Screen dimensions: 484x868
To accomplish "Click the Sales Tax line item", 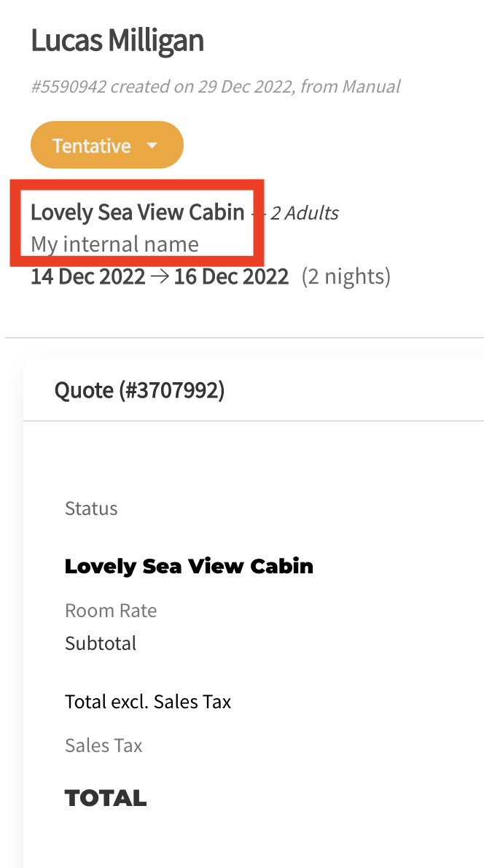I will point(104,745).
